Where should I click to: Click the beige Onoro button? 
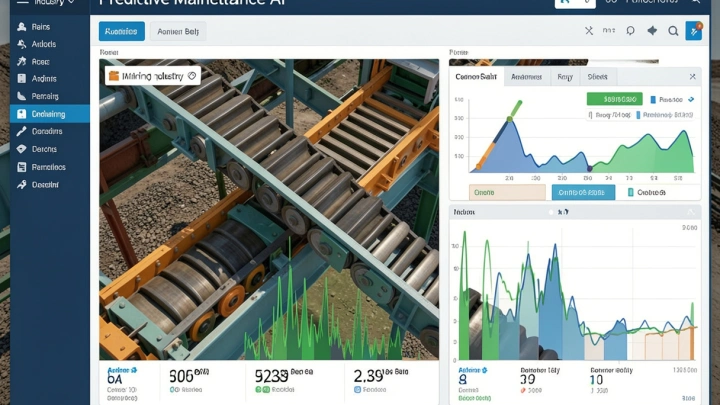(507, 192)
